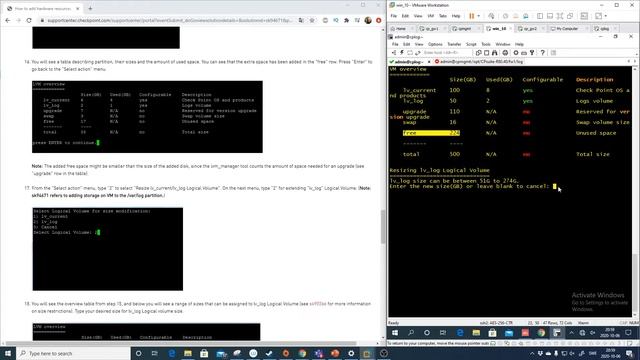The height and width of the screenshot is (360, 640).
Task: Go back in the Chrome browser
Action: pyautogui.click(x=8, y=20)
